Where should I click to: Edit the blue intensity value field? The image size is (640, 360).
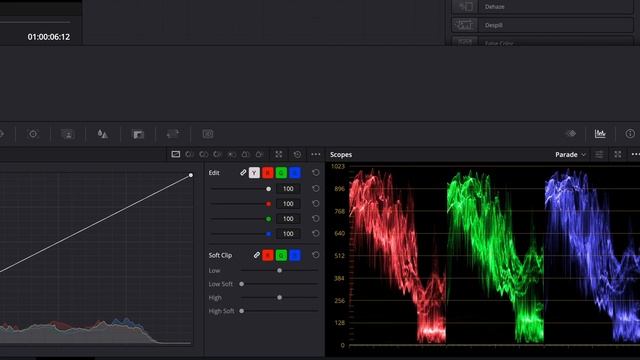[x=288, y=233]
